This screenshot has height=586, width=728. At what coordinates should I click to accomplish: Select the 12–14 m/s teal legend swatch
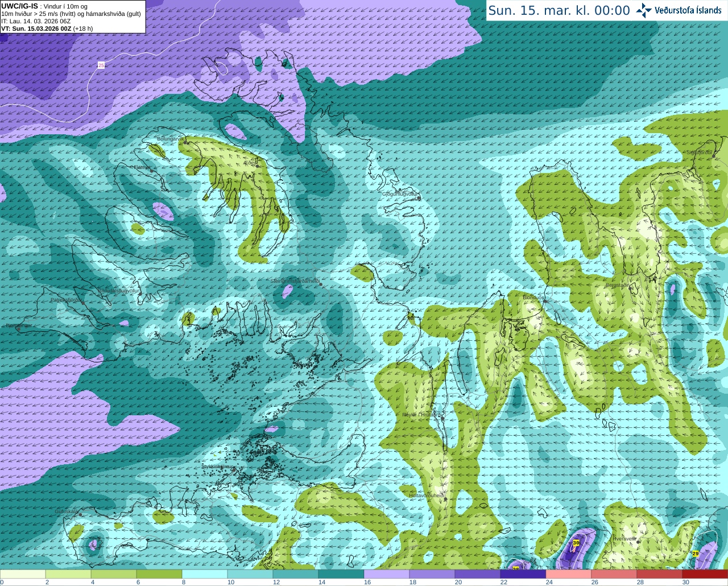coord(296,574)
